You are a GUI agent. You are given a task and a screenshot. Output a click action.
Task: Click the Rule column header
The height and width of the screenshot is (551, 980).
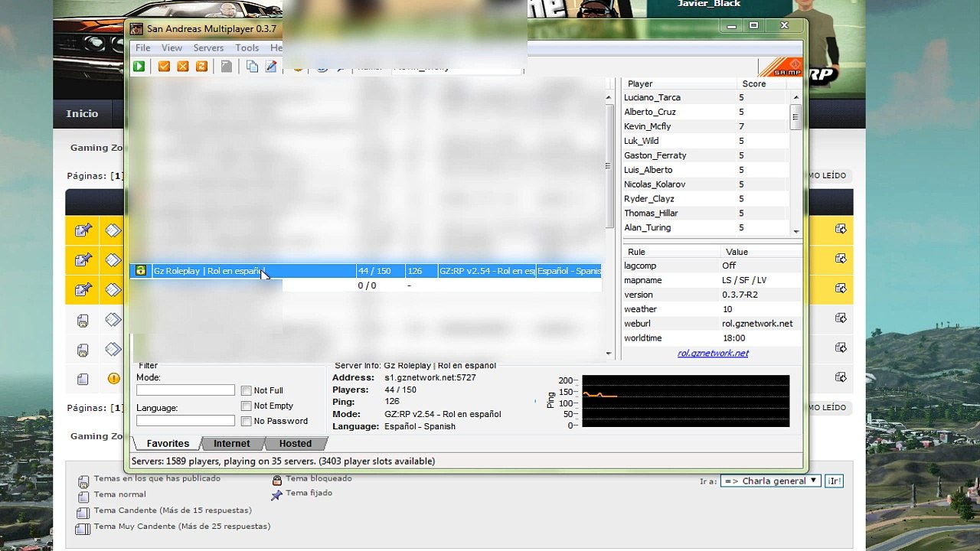(671, 252)
